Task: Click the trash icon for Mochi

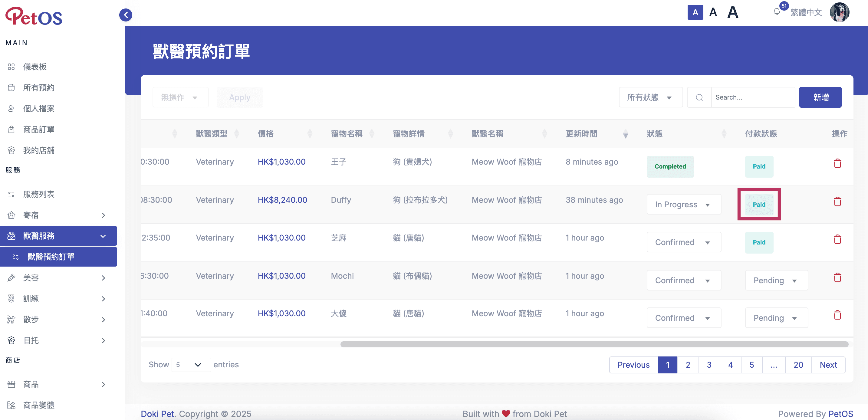Action: [x=837, y=278]
